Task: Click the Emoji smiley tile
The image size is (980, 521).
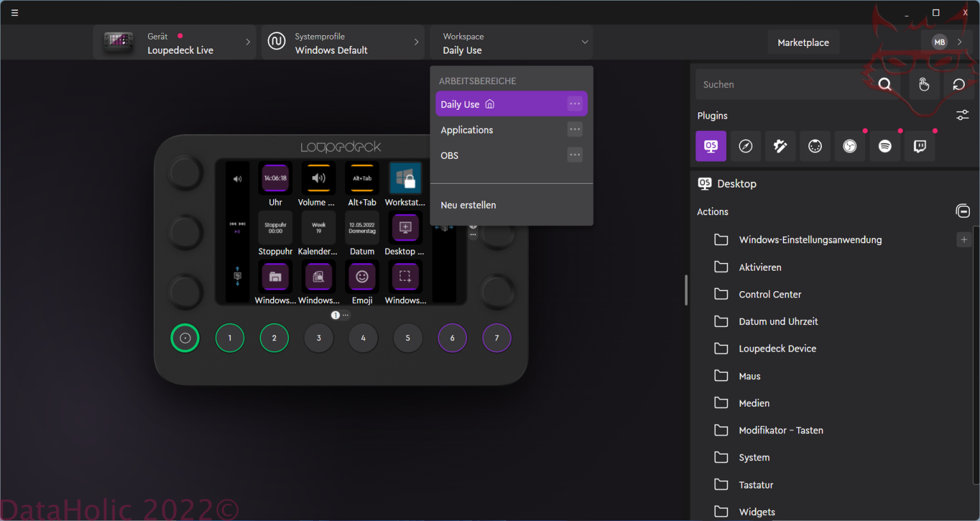Action: pyautogui.click(x=362, y=276)
